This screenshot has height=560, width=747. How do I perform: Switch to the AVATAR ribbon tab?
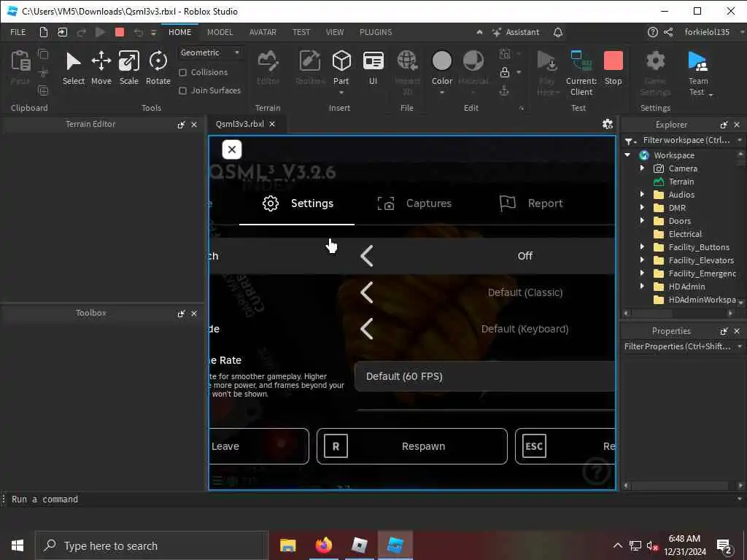263,32
